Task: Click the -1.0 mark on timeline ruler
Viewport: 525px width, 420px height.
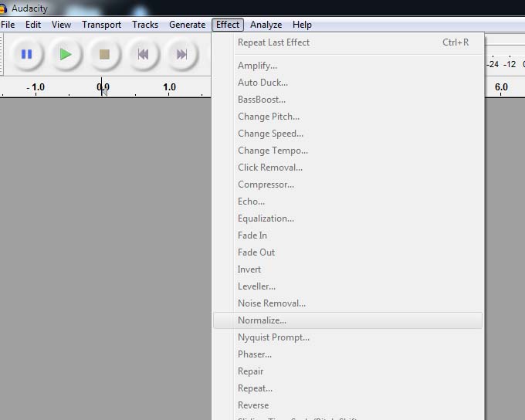Action: tap(36, 87)
